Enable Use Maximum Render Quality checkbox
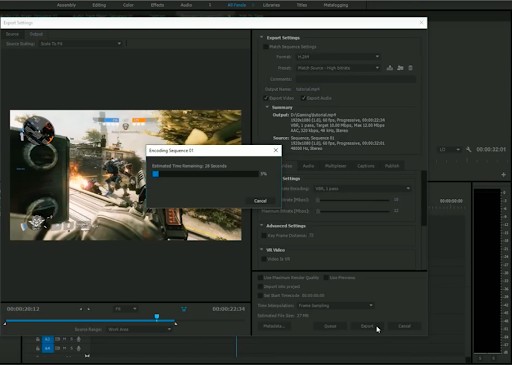512x365 pixels. 260,278
